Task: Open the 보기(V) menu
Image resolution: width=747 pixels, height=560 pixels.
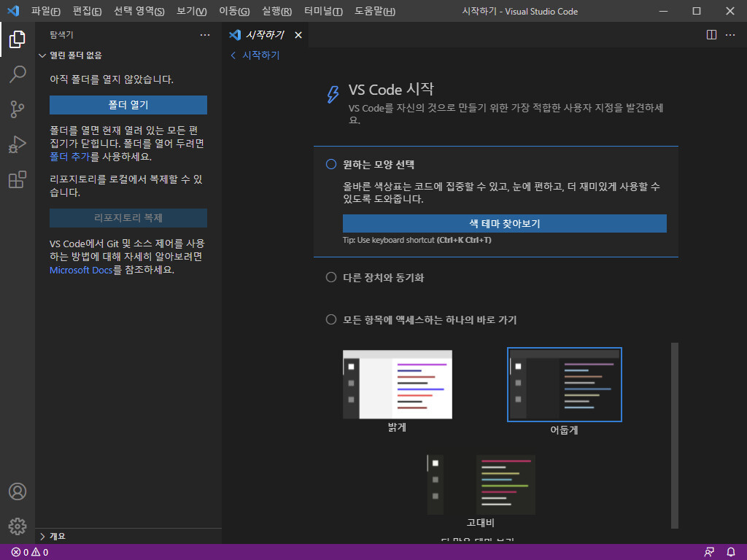Action: 192,11
